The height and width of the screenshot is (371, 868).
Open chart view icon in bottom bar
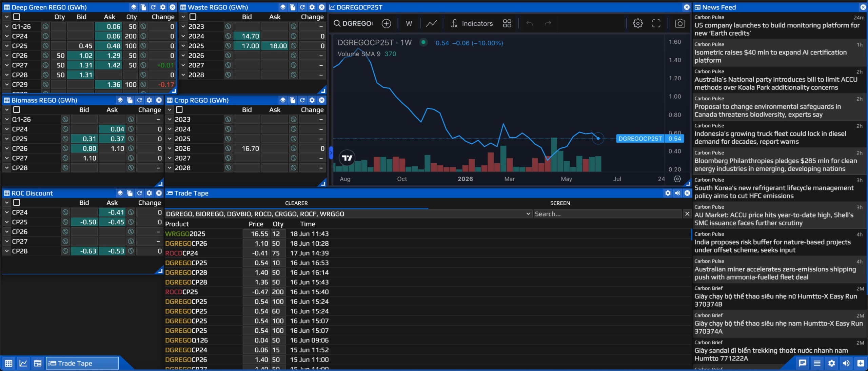point(23,363)
